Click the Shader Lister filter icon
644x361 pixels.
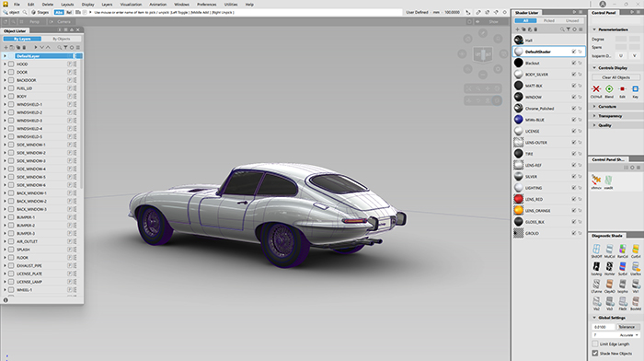click(569, 29)
